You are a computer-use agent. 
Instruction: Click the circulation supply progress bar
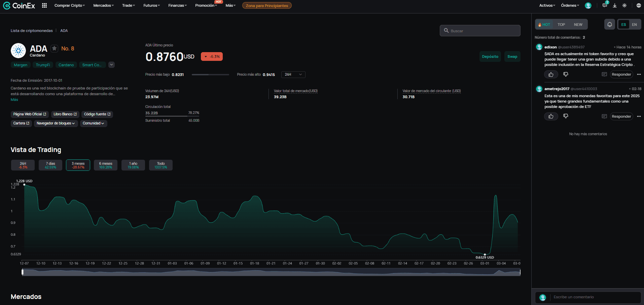click(x=172, y=116)
